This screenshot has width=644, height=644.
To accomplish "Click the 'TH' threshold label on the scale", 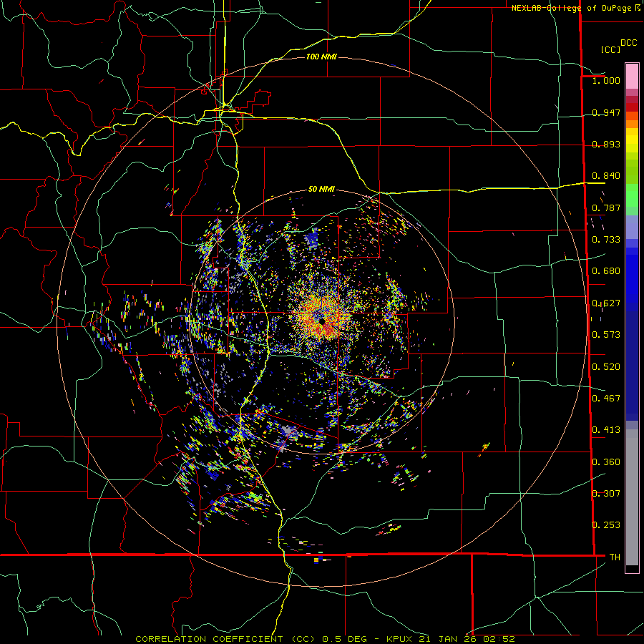I will pos(615,557).
